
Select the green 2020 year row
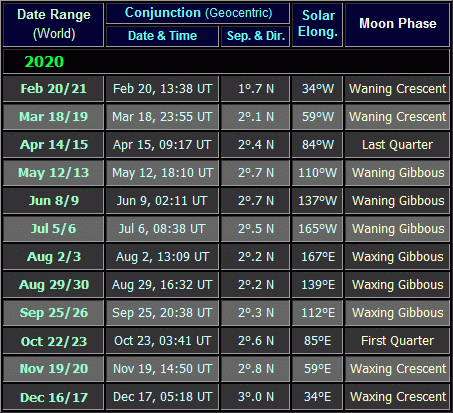pyautogui.click(x=226, y=61)
